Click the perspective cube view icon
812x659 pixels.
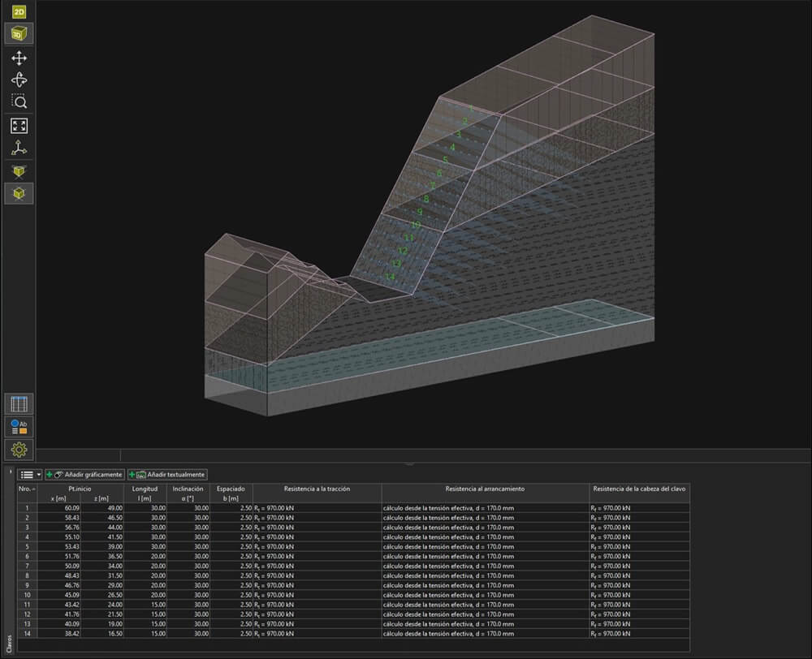[19, 171]
